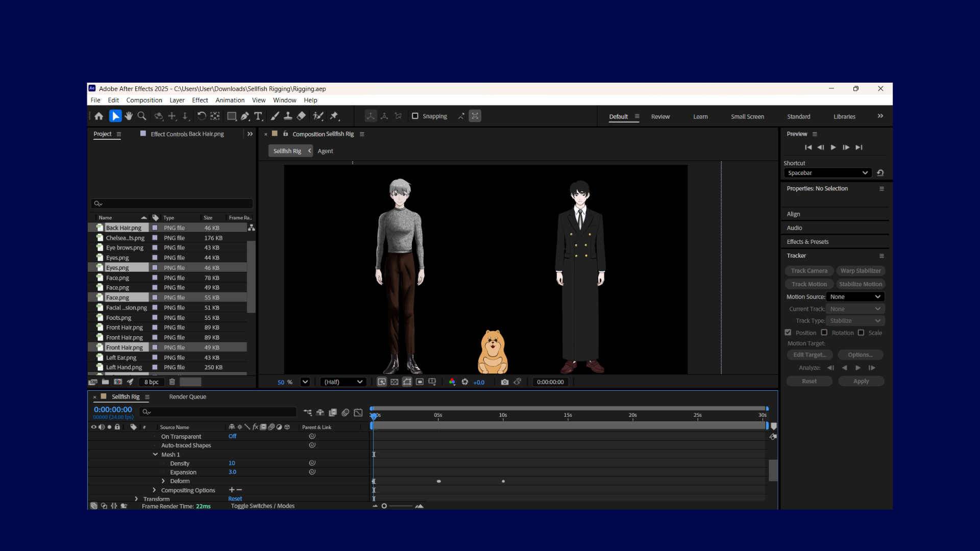Click Toggle Switches / Modes

click(263, 506)
